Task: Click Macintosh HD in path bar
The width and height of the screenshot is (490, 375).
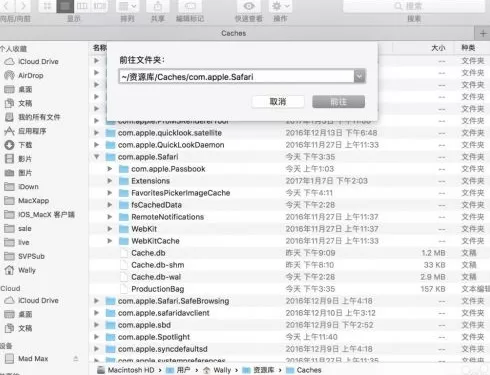Action: click(126, 370)
